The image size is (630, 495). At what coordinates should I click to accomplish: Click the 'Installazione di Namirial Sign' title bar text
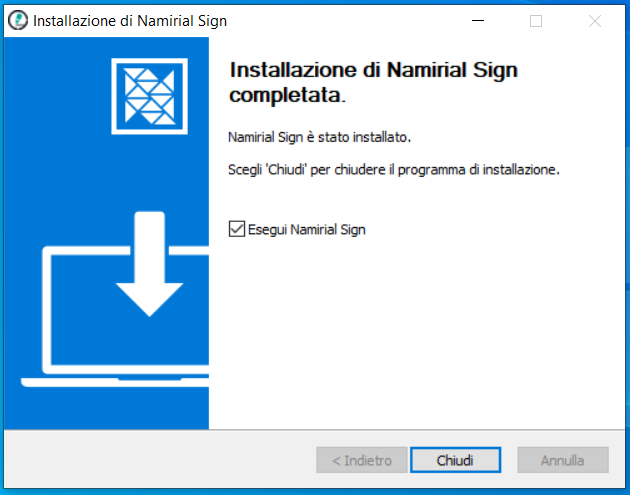pos(130,20)
